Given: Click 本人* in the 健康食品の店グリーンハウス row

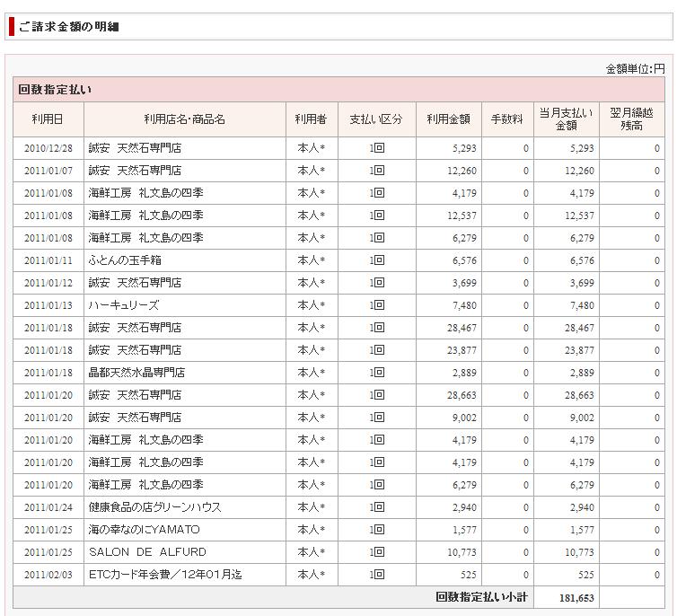Looking at the screenshot, I should 312,507.
